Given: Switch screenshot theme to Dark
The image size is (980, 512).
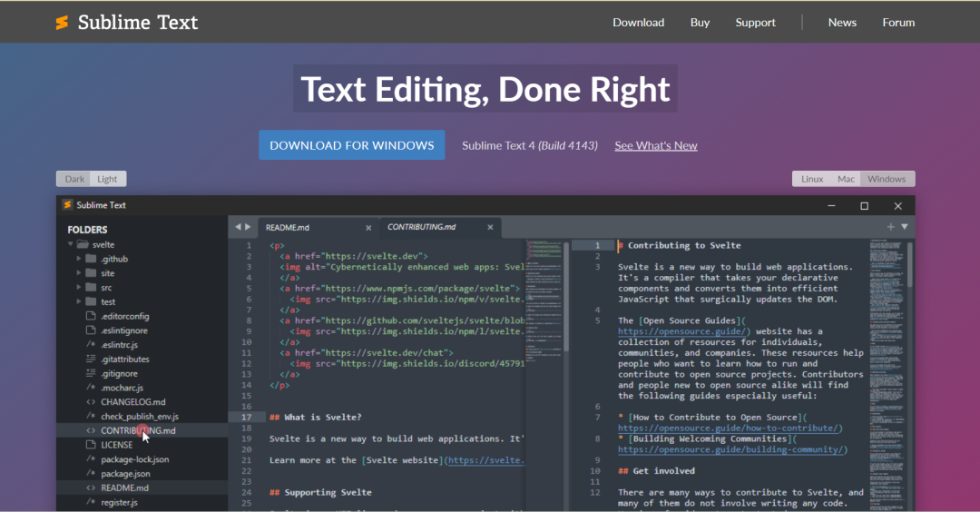Looking at the screenshot, I should pyautogui.click(x=74, y=179).
